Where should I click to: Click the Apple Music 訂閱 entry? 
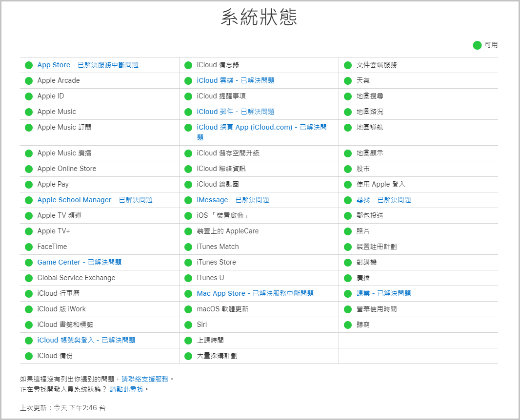click(64, 127)
